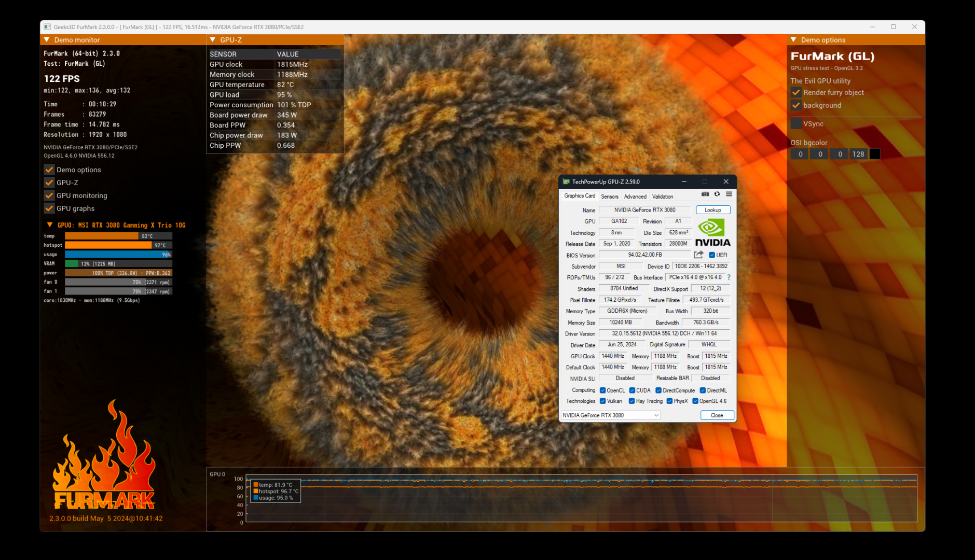Viewport: 975px width, 560px height.
Task: Enable the VSync checkbox
Action: click(796, 123)
